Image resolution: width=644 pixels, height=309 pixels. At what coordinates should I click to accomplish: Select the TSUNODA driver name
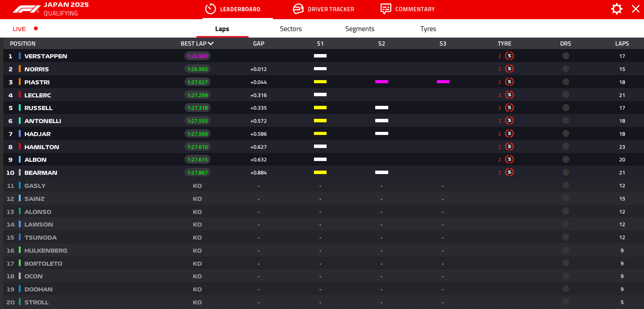pyautogui.click(x=41, y=237)
